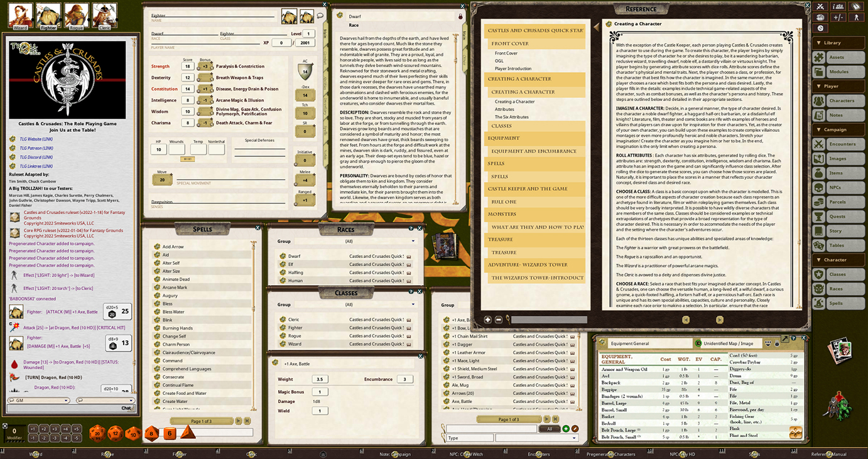Viewport: 868px width, 459px height.
Task: Collapse the Player sidebar section
Action: 837,86
